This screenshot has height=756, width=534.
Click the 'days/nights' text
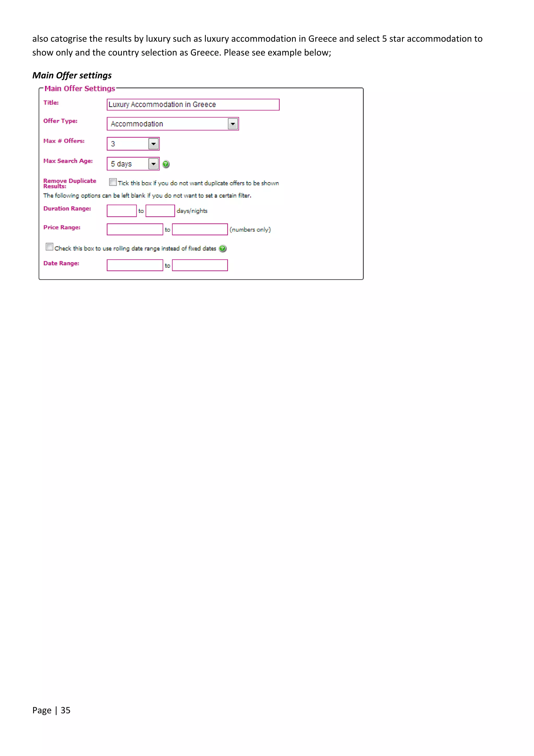point(192,211)
